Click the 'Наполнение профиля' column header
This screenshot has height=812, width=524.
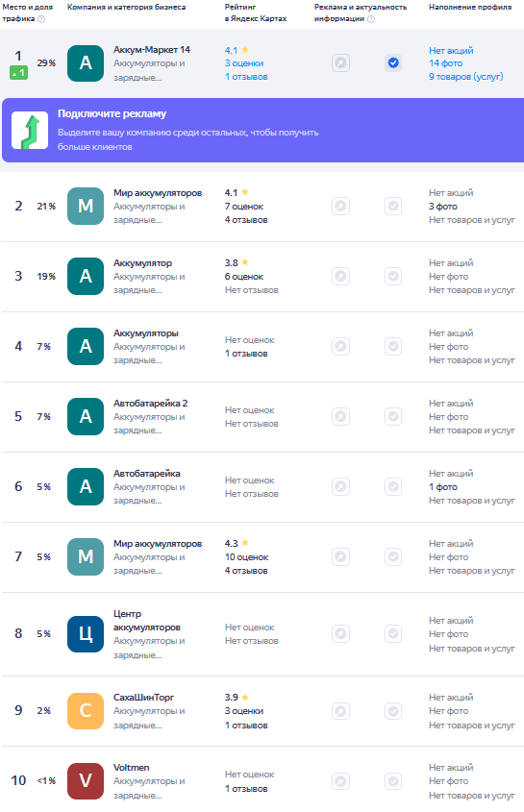point(470,8)
